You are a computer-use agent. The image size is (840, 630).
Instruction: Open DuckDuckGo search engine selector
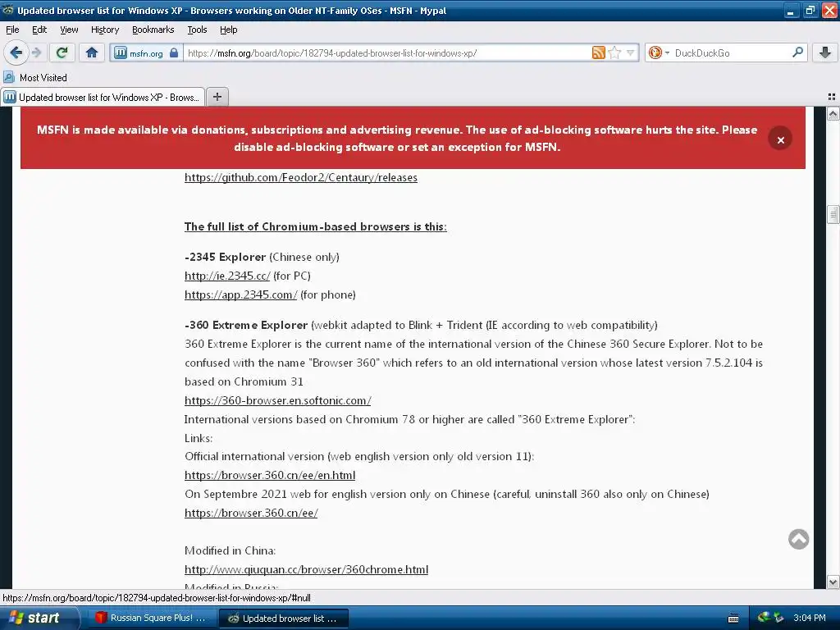point(659,52)
